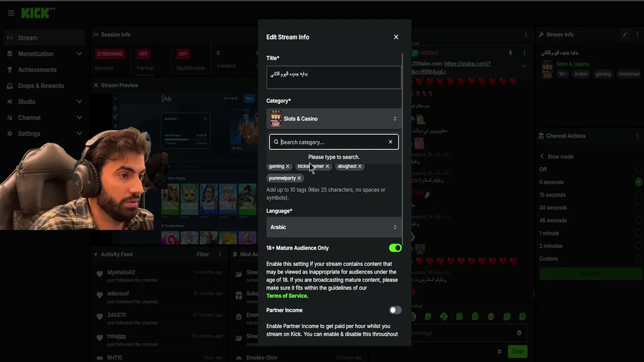Open emoji picker in chat message box

coord(519,333)
